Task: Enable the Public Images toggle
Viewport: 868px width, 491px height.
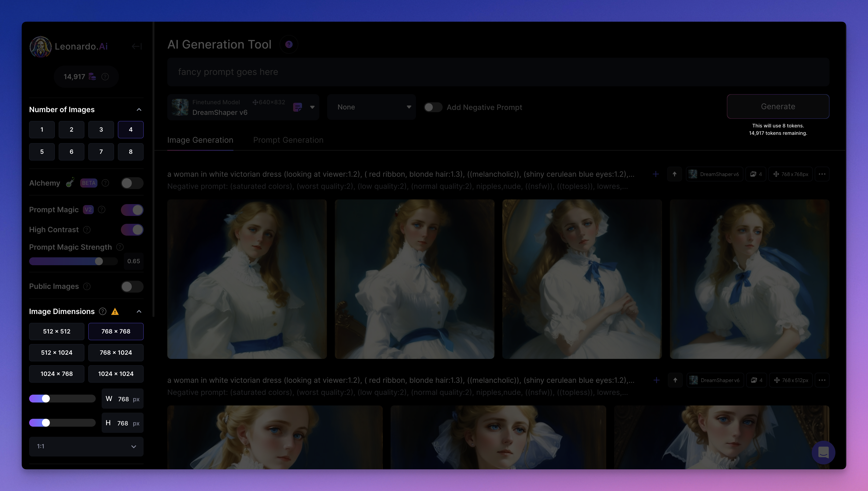Action: point(132,286)
